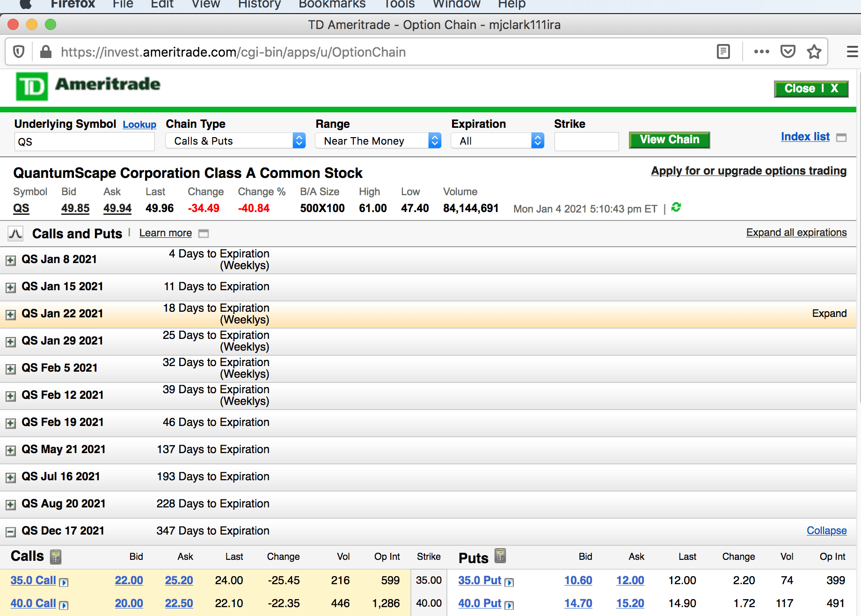The image size is (861, 616).
Task: Click the padlock site security icon
Action: pos(45,51)
